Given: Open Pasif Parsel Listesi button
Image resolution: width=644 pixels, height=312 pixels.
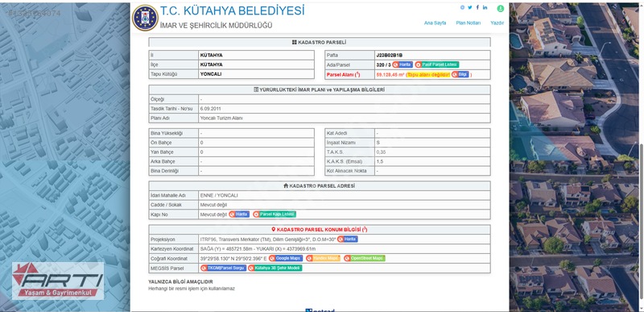Looking at the screenshot, I should (x=436, y=64).
